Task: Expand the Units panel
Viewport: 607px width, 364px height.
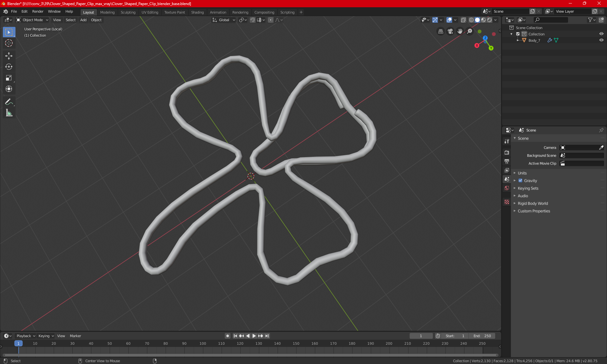Action: (x=522, y=173)
